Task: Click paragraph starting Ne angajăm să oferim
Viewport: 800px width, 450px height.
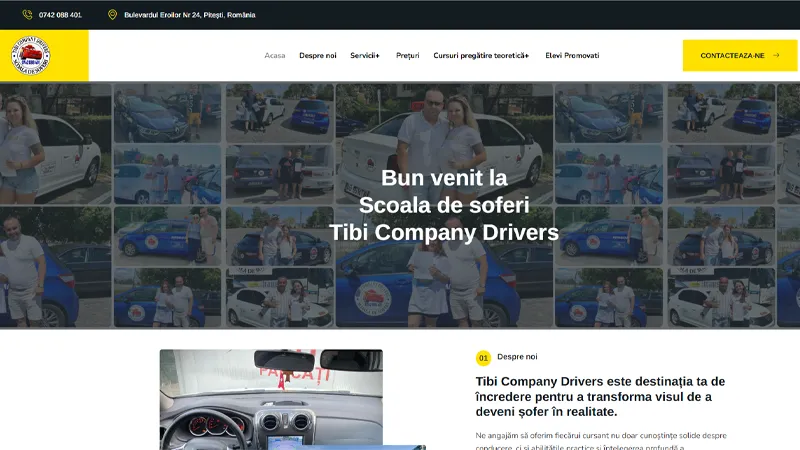Action: click(601, 441)
